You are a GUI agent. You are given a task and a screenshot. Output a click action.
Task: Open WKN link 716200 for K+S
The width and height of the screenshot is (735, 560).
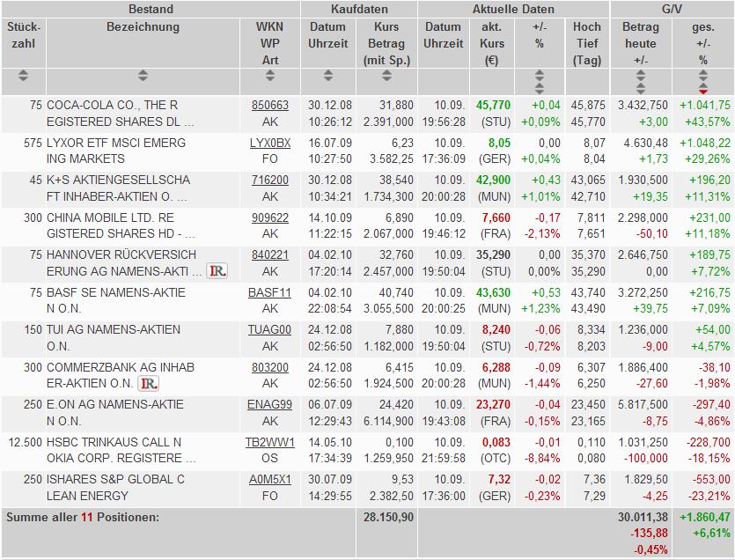270,181
